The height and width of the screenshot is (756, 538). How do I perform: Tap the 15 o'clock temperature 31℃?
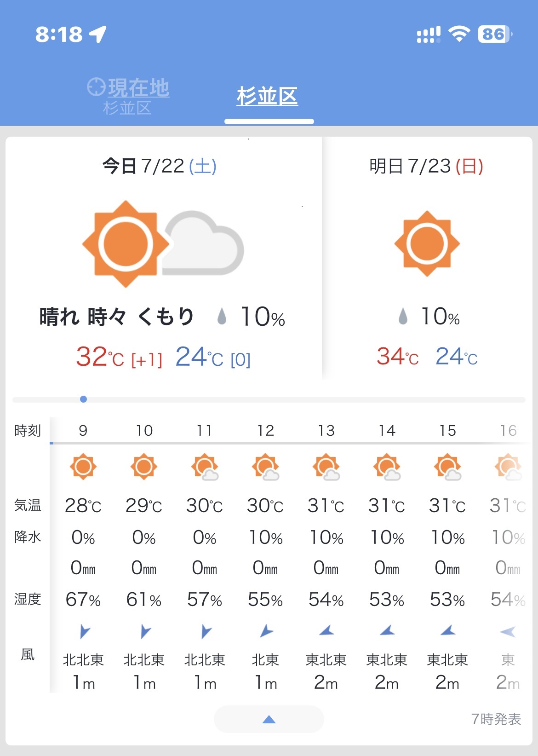tap(447, 506)
